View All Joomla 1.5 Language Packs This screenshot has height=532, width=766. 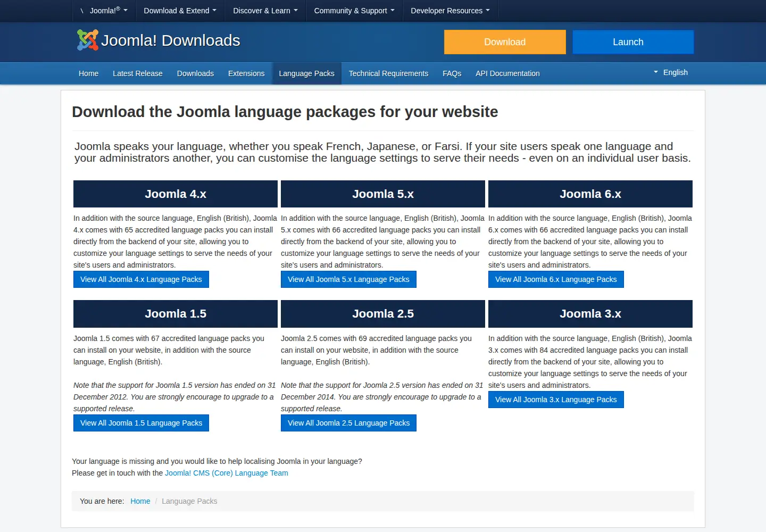point(141,423)
